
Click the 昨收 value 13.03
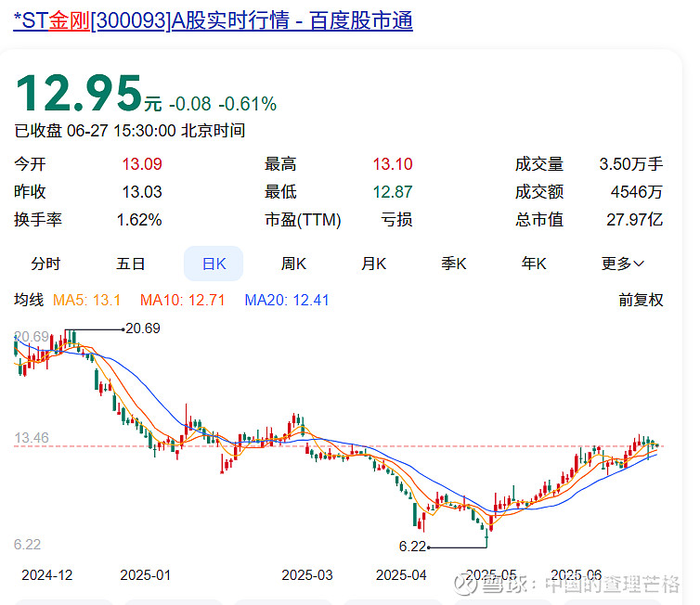pos(142,192)
